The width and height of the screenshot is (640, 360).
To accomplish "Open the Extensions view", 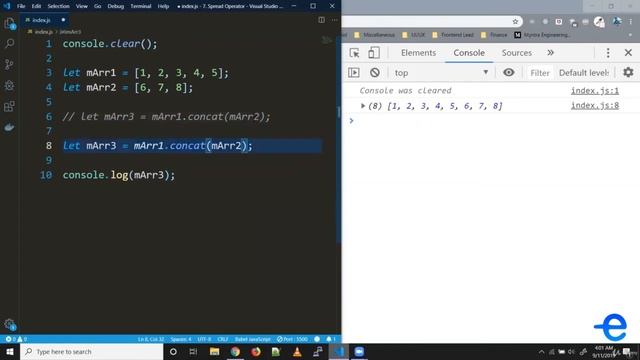I will 9,107.
